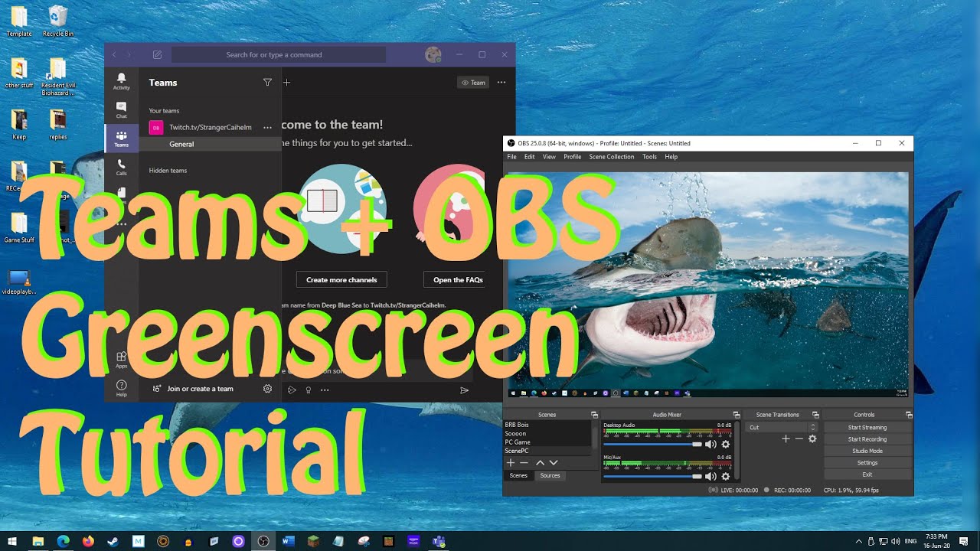This screenshot has width=980, height=551.
Task: Adjust the Desktop Audio volume slider
Action: point(652,444)
